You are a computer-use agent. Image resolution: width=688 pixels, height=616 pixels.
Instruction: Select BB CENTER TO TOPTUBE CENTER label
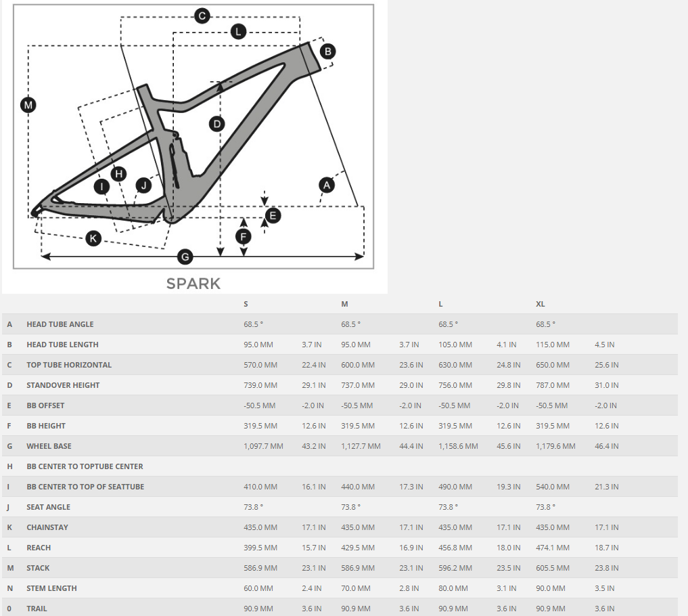(85, 466)
